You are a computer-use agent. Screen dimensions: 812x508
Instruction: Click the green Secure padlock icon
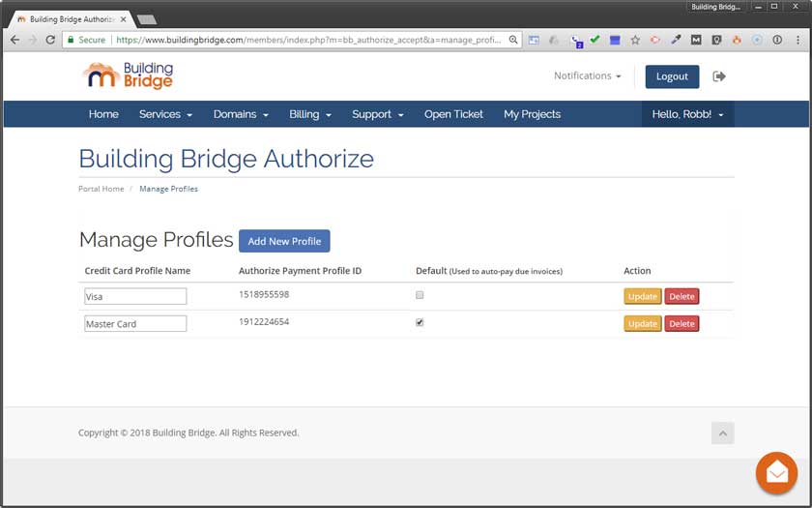(71, 40)
